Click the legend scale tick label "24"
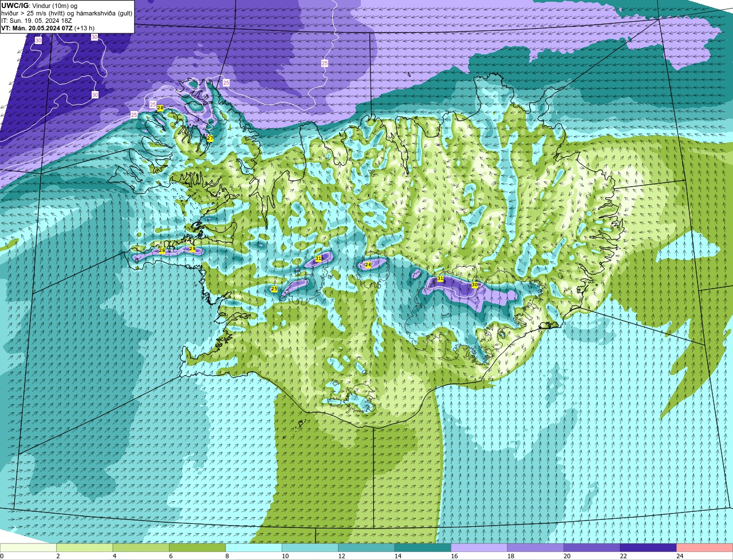The height and width of the screenshot is (560, 733). [x=680, y=556]
